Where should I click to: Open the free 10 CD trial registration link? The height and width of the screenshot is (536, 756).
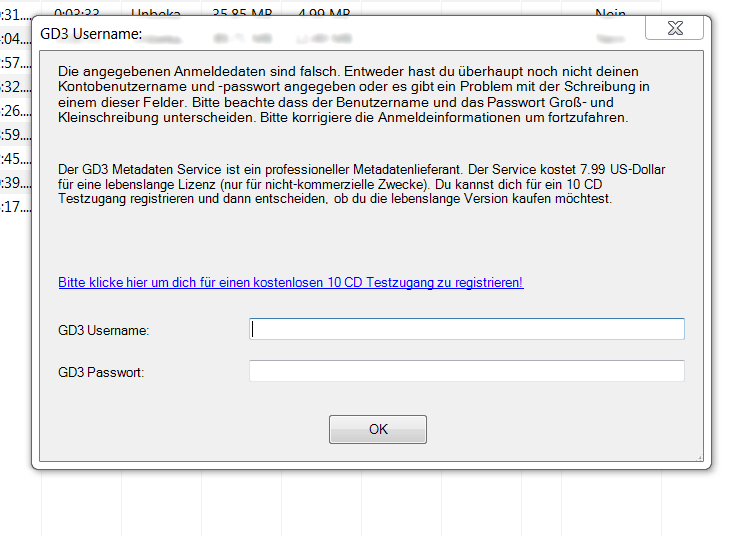click(x=291, y=282)
